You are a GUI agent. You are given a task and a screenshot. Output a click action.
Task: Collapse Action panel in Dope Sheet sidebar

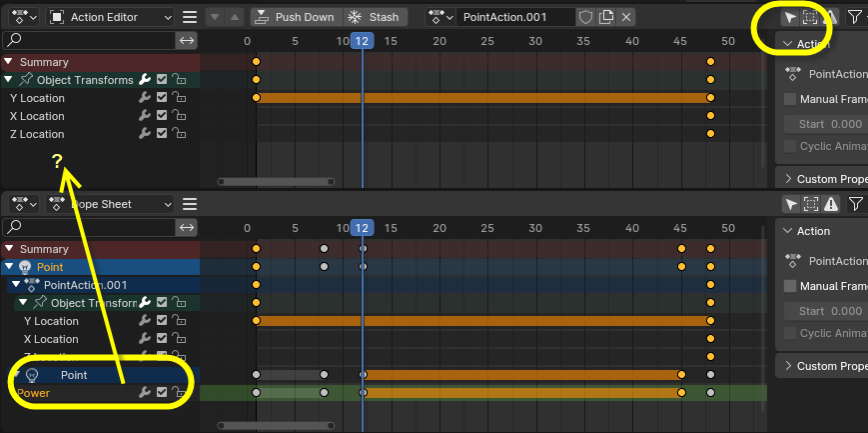coord(788,231)
